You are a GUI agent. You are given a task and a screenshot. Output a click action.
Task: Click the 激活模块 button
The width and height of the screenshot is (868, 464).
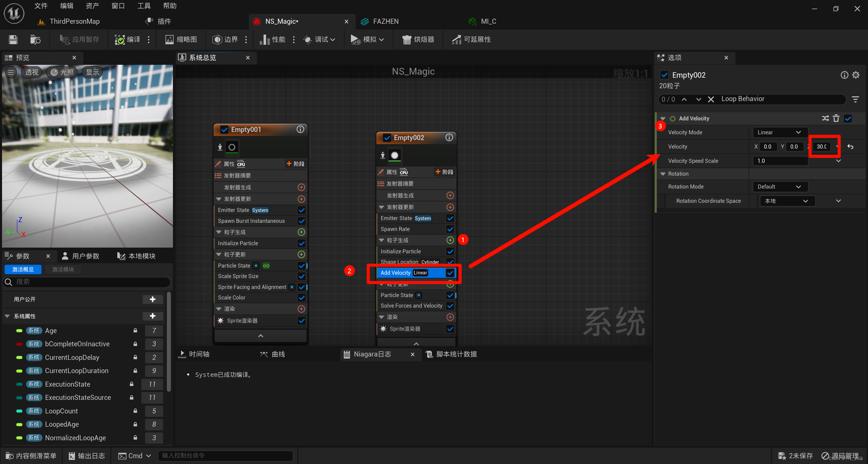pyautogui.click(x=63, y=269)
